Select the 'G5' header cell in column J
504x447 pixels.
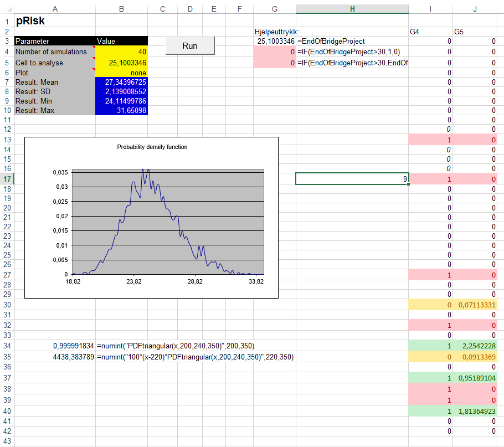475,32
